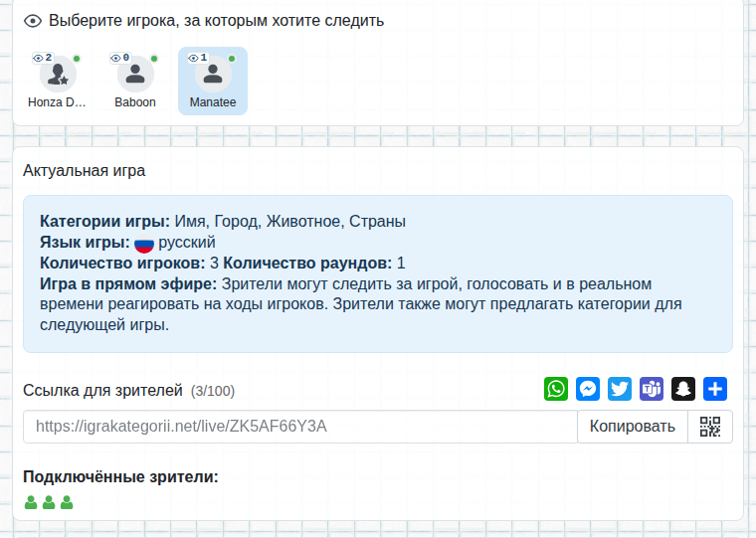This screenshot has width=756, height=538.
Task: Click viewer count badge on Manatee
Action: (x=198, y=58)
